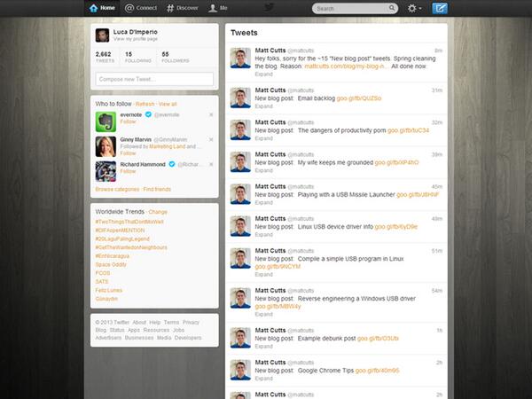
Task: Refresh the Who to follow list
Action: [145, 104]
